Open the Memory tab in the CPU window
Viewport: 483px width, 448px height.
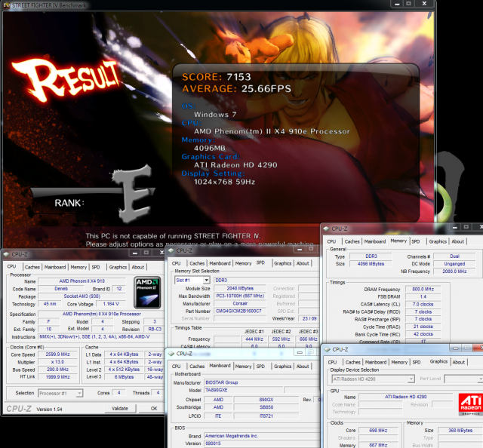[x=78, y=267]
